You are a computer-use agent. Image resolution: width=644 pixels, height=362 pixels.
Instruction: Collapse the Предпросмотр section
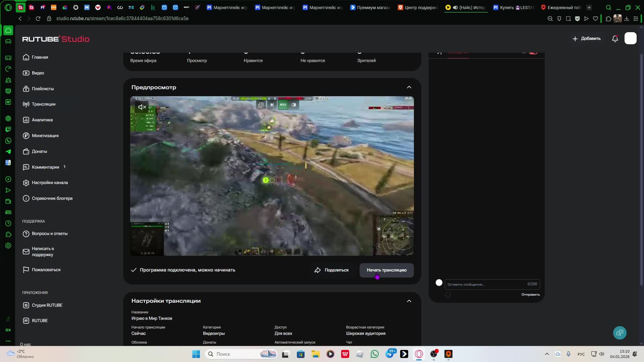(x=409, y=87)
